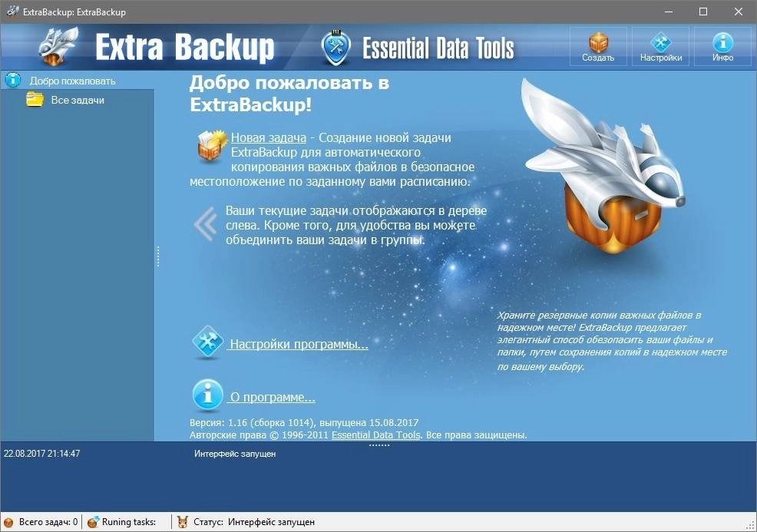Select the Все задачи folder

pyautogui.click(x=78, y=100)
